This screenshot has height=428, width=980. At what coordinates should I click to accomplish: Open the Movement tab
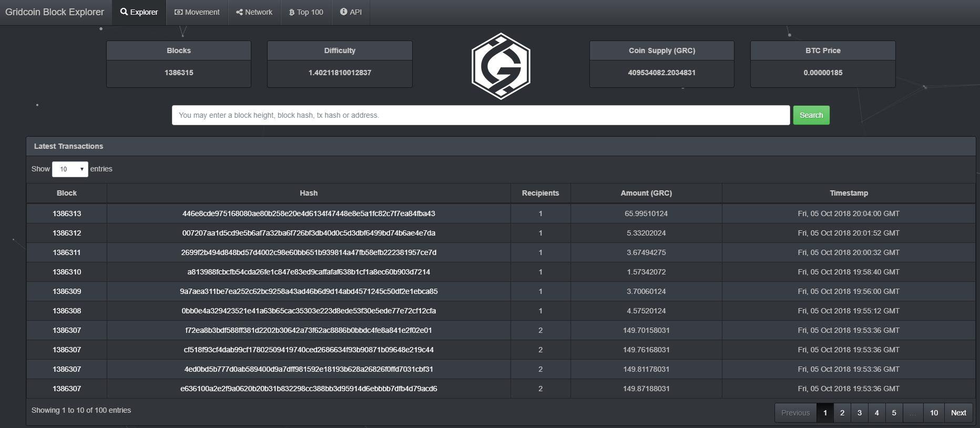click(197, 12)
